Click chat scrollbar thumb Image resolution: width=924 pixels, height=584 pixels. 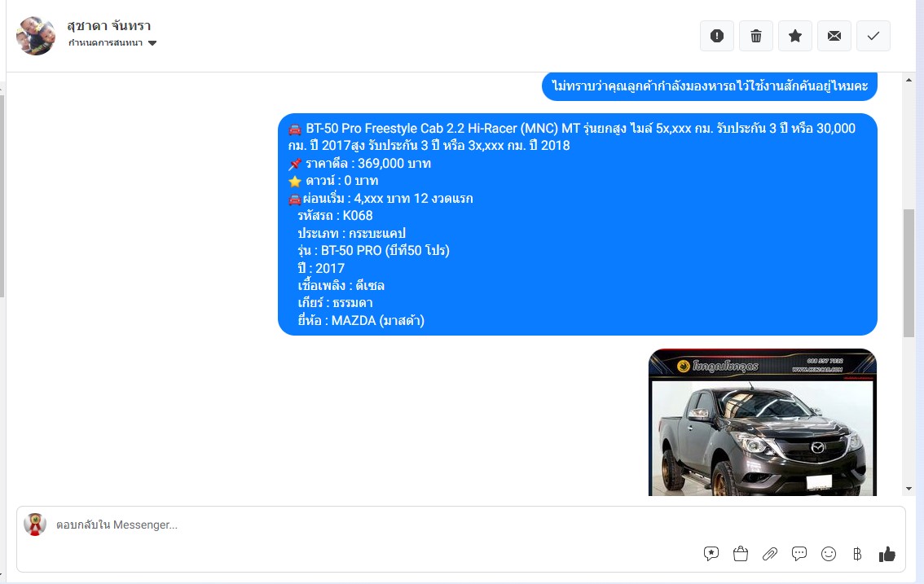point(909,273)
